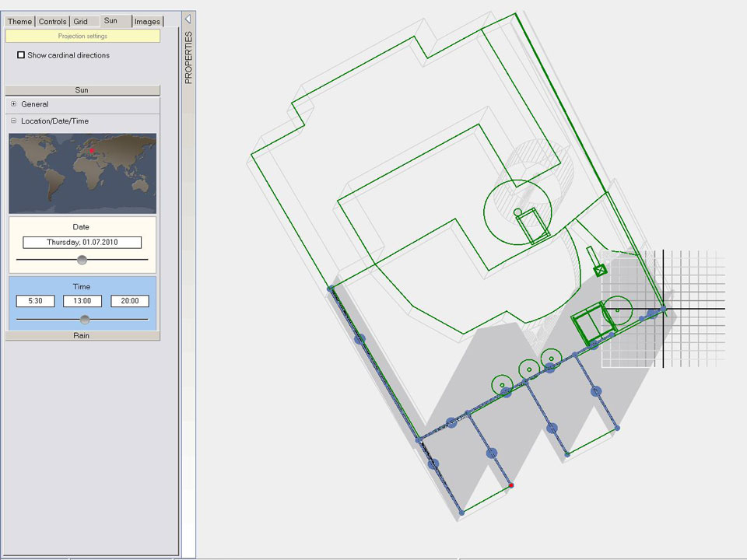Click the red location marker on the world map
747x560 pixels.
point(91,150)
